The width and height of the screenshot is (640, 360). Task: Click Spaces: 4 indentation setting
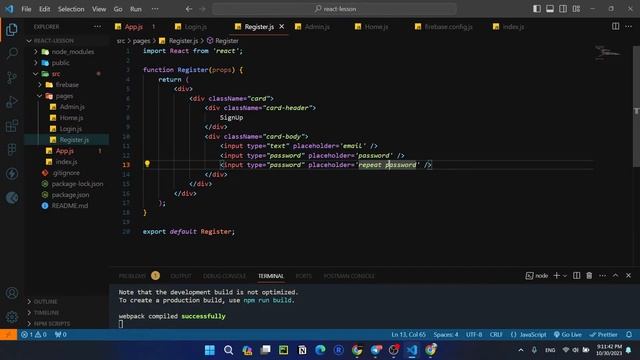click(446, 335)
